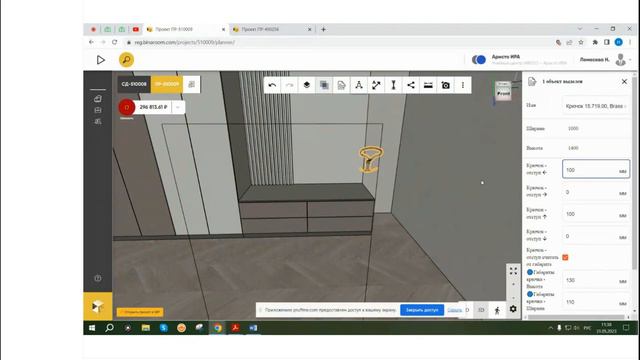Switch to the СД-510008 tab
The width and height of the screenshot is (640, 360).
coord(134,84)
